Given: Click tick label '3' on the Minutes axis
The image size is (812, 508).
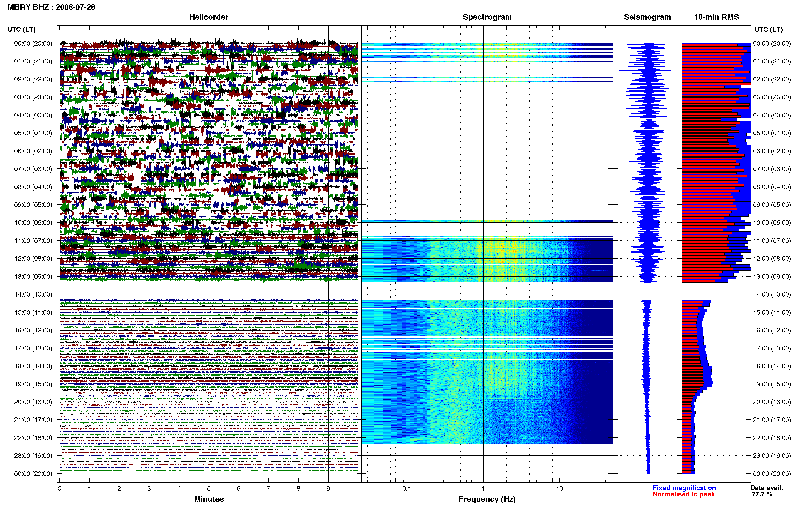Looking at the screenshot, I should tap(149, 489).
